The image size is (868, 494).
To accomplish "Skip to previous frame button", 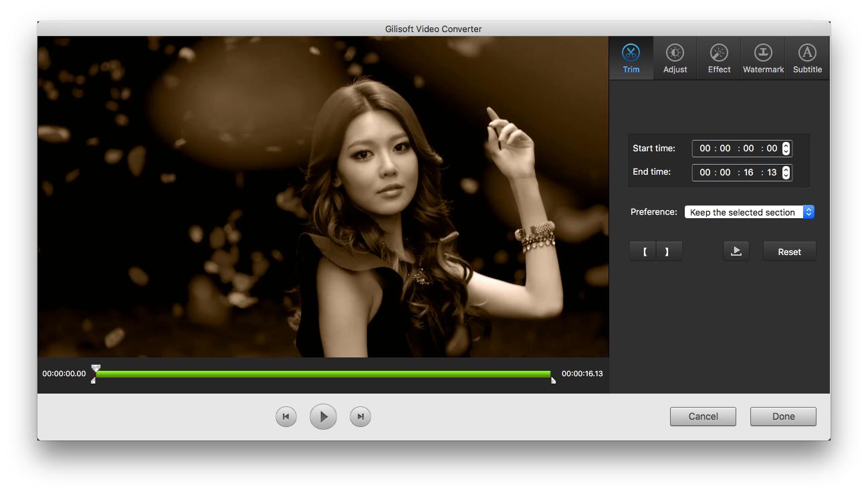I will [286, 417].
